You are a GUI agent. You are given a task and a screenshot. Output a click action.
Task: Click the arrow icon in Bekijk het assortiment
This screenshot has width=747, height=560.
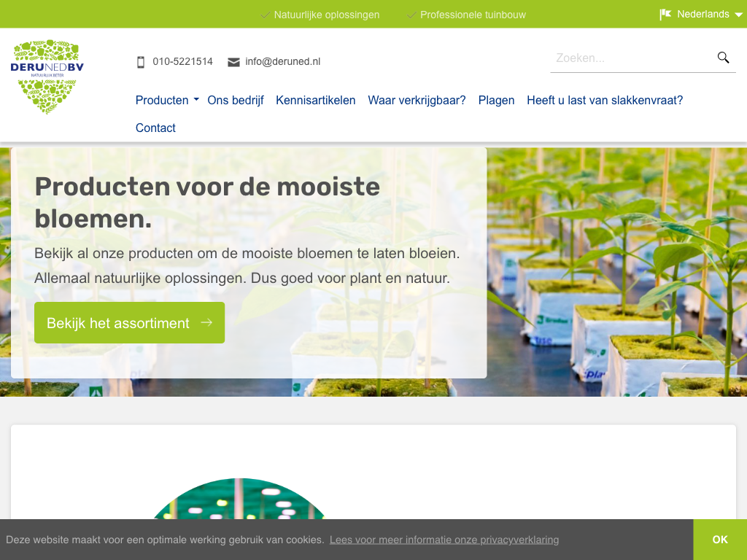(x=206, y=322)
